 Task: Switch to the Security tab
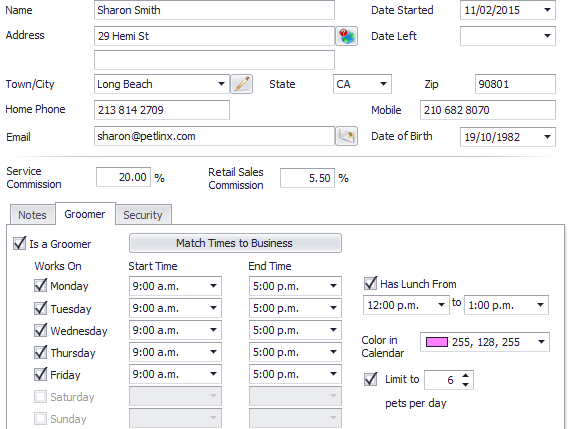tap(143, 215)
